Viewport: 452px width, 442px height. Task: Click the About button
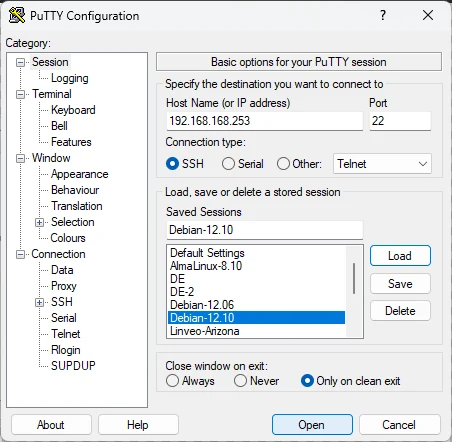(51, 425)
